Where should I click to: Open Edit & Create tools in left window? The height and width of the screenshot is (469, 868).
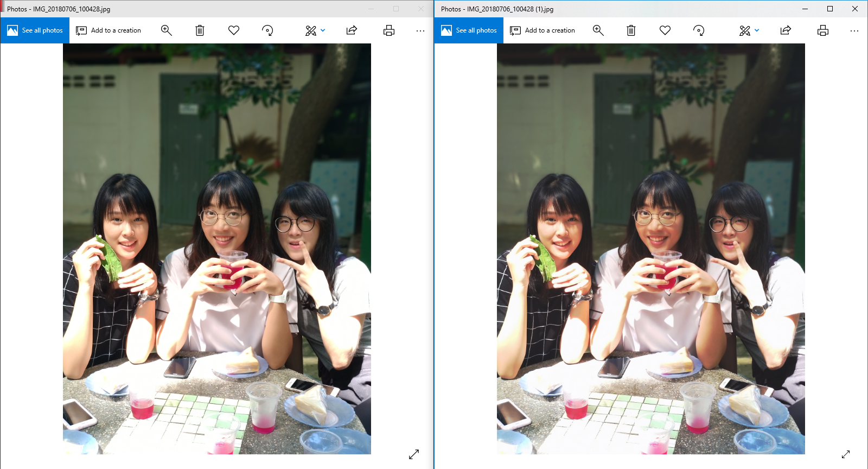(x=311, y=30)
